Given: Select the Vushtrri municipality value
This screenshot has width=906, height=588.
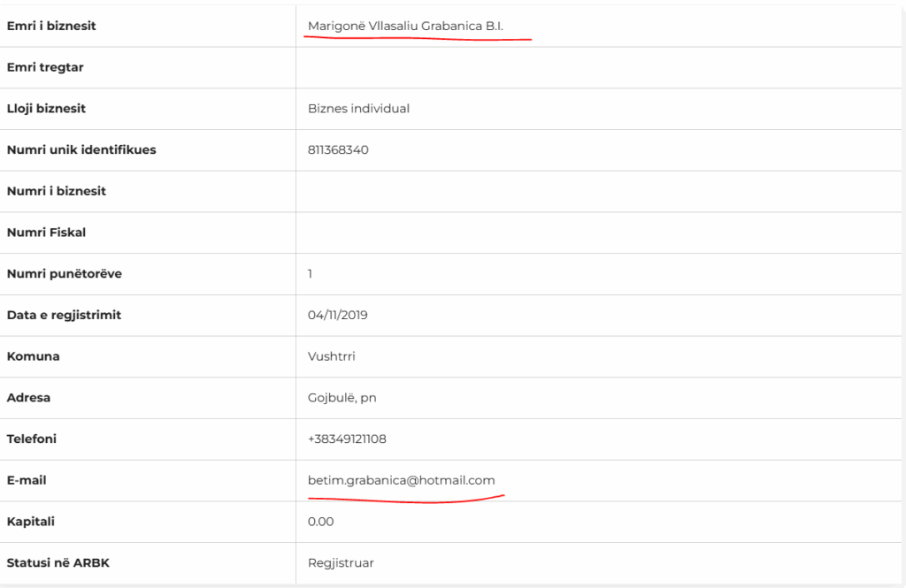Looking at the screenshot, I should click(x=331, y=356).
